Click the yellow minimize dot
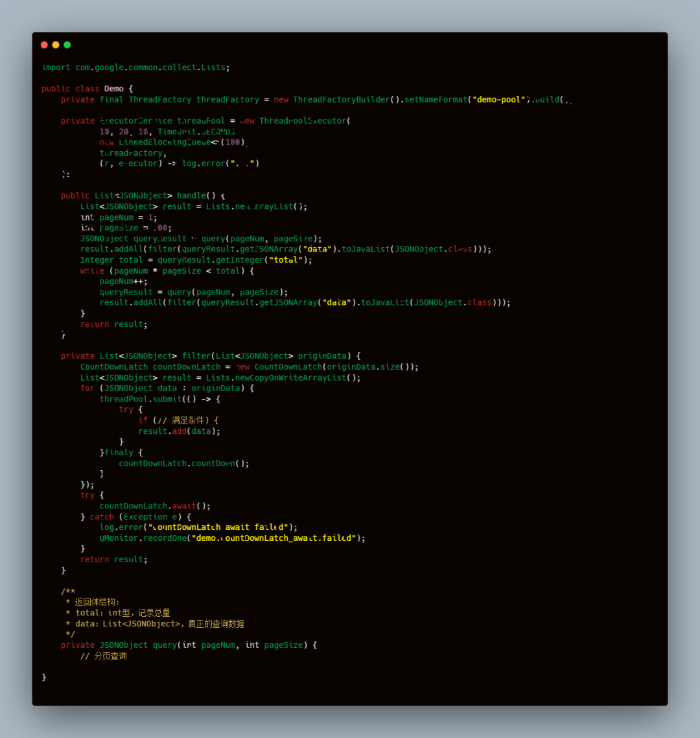700x738 pixels. coord(56,45)
